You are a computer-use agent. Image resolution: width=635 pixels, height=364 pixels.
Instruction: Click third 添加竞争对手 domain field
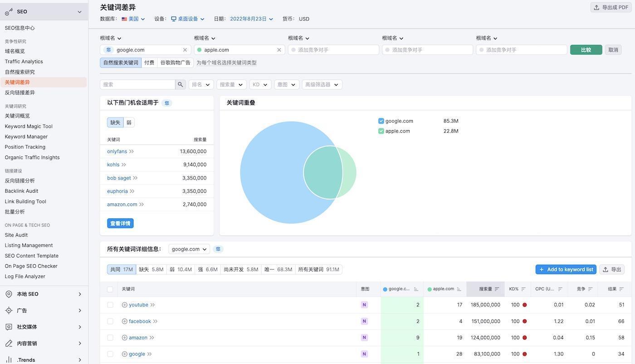pyautogui.click(x=522, y=50)
